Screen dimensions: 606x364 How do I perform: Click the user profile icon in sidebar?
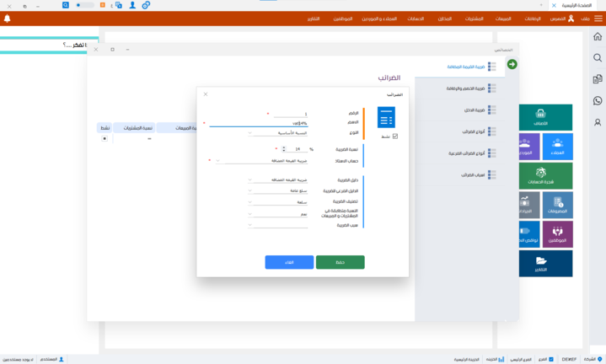coord(598,122)
